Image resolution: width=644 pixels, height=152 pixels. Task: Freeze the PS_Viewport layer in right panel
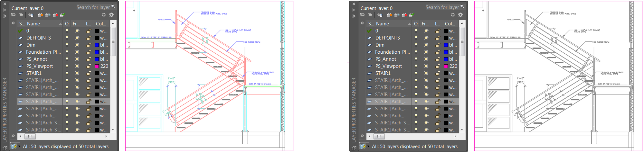coord(426,66)
